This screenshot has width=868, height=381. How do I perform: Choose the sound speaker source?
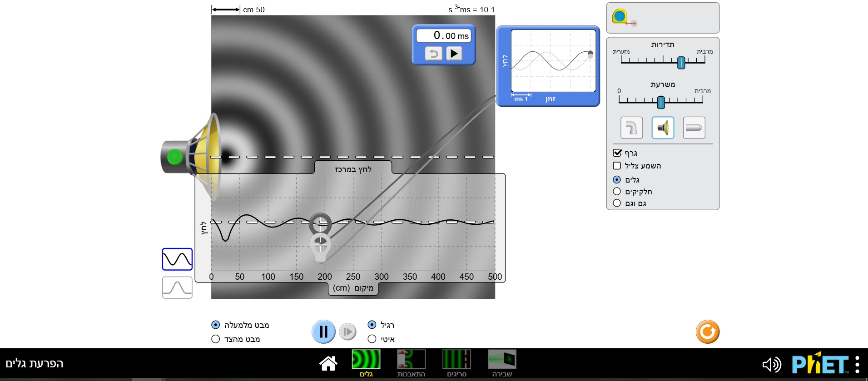[663, 128]
